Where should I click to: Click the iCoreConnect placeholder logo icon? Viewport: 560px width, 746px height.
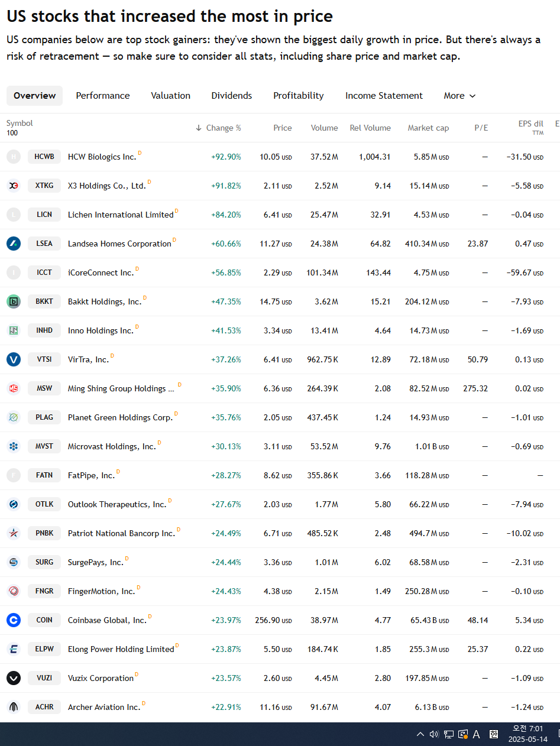pyautogui.click(x=14, y=273)
